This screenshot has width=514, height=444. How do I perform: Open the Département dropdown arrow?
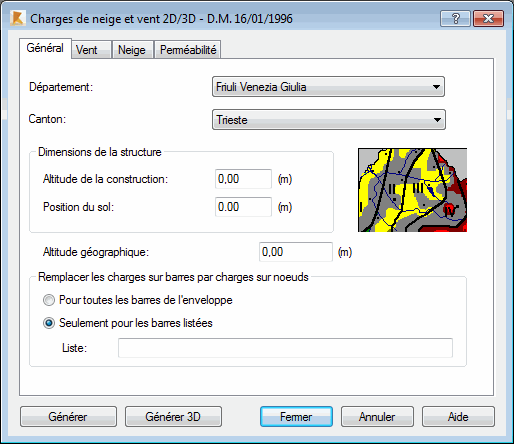[x=436, y=87]
